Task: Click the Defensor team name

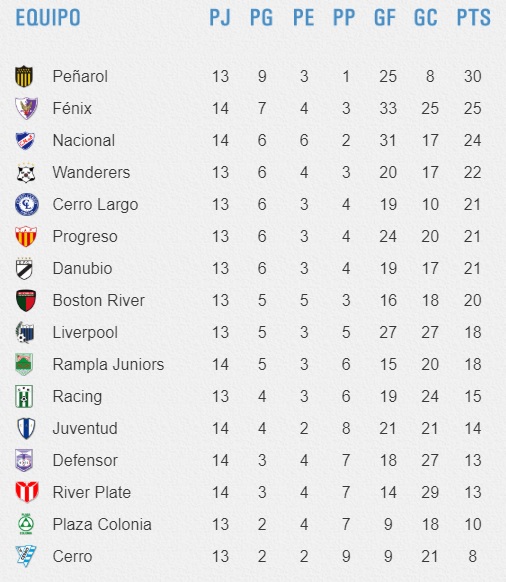Action: [x=85, y=460]
